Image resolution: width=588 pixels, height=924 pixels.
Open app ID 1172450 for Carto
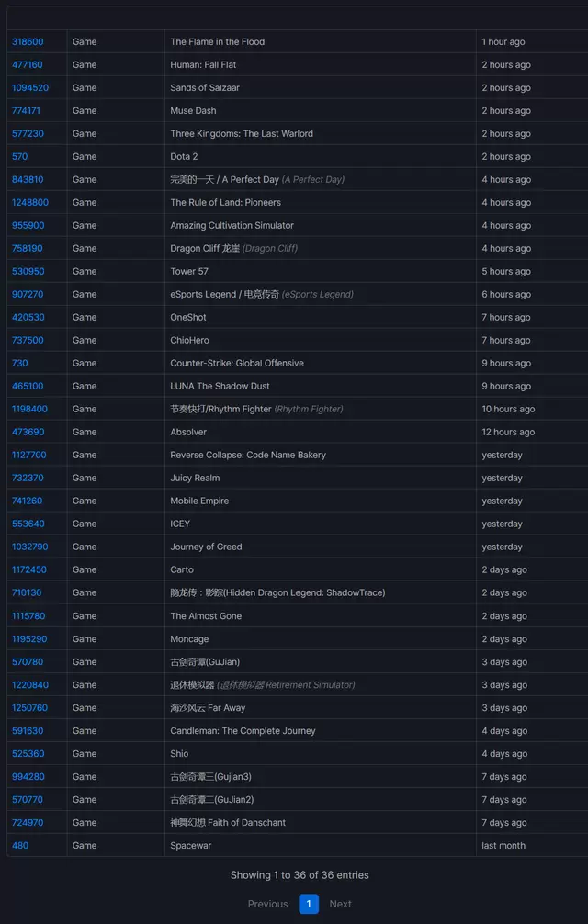tap(28, 570)
